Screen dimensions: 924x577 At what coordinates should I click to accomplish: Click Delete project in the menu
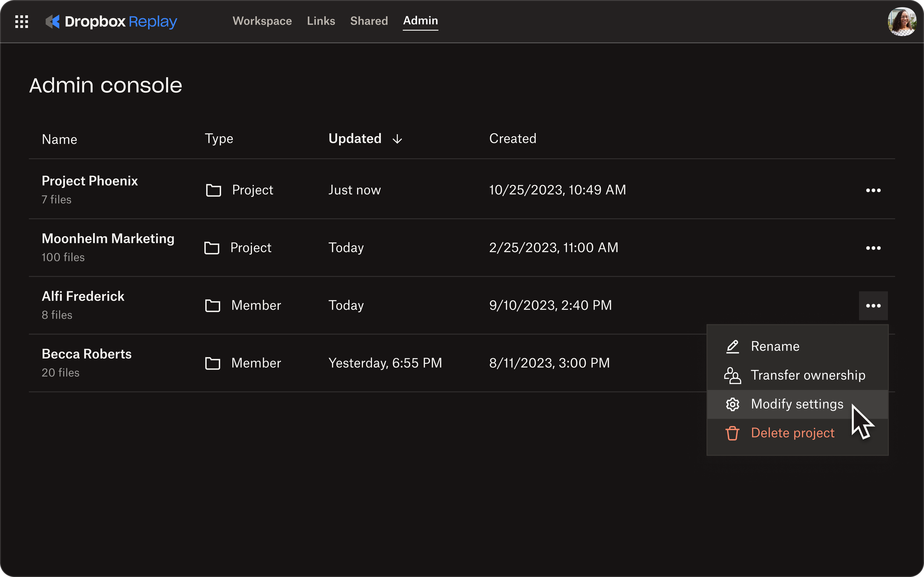click(x=793, y=433)
